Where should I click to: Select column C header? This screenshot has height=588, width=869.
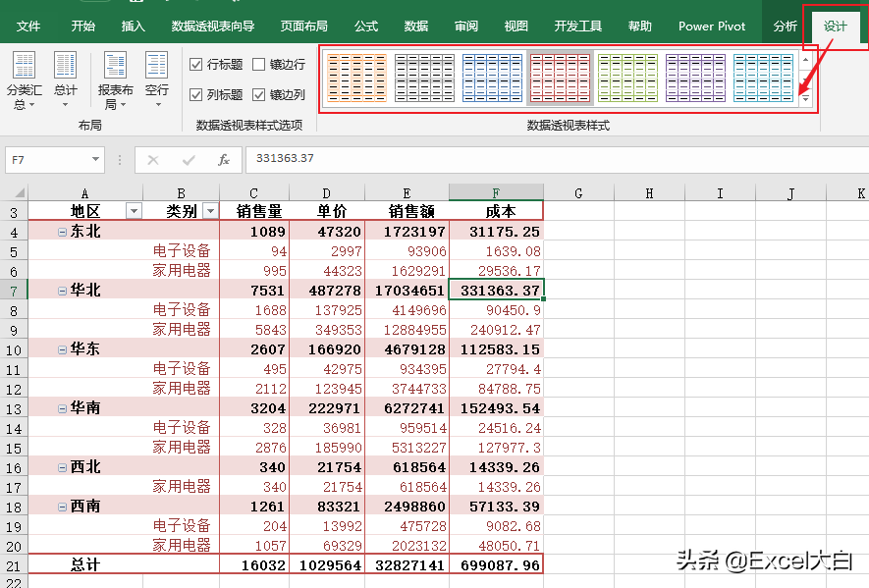pos(254,192)
